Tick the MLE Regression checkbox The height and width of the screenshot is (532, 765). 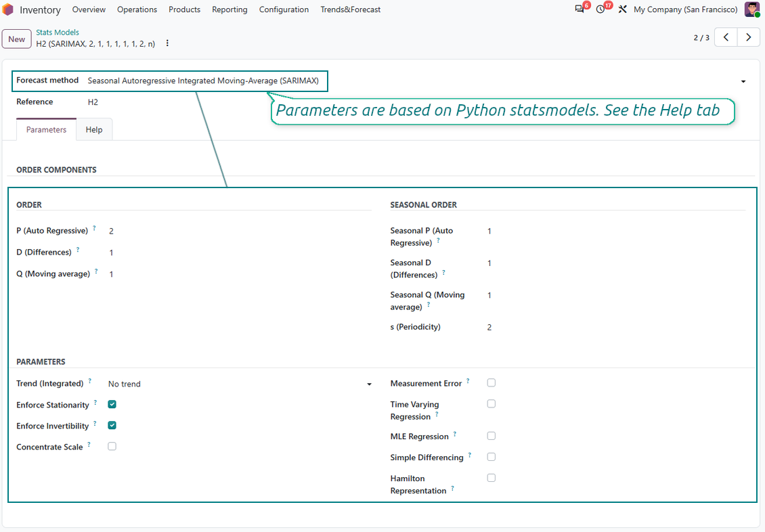[x=491, y=436]
